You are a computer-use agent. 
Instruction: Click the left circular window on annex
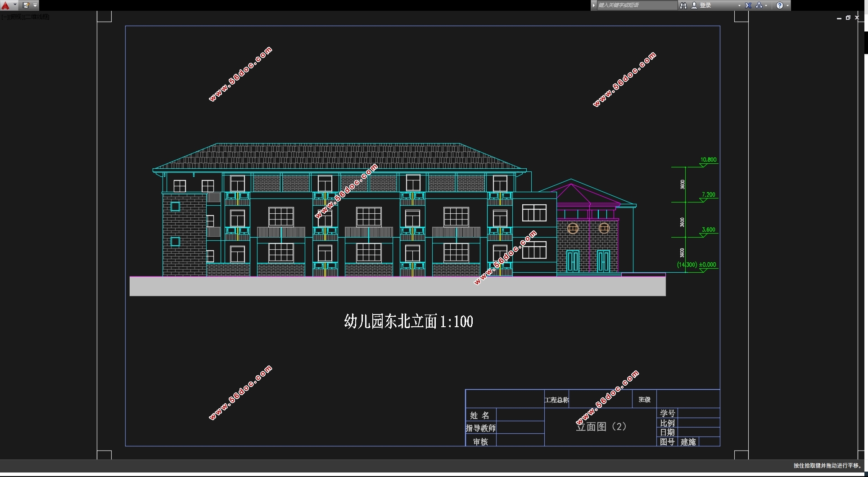573,228
